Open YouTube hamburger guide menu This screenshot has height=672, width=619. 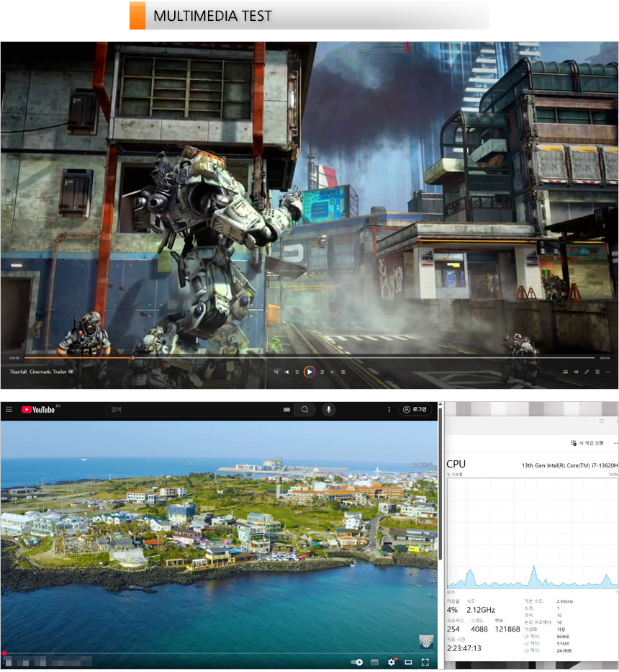tap(9, 410)
